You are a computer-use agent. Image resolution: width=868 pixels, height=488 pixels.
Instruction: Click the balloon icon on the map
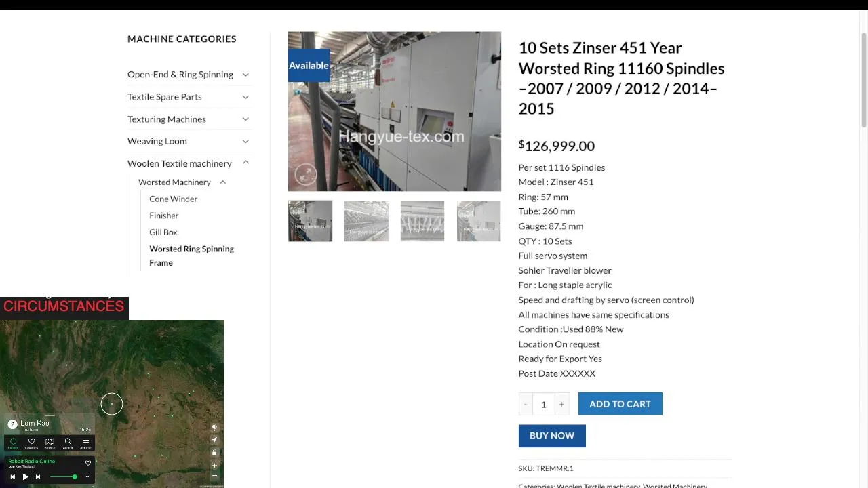tap(214, 428)
